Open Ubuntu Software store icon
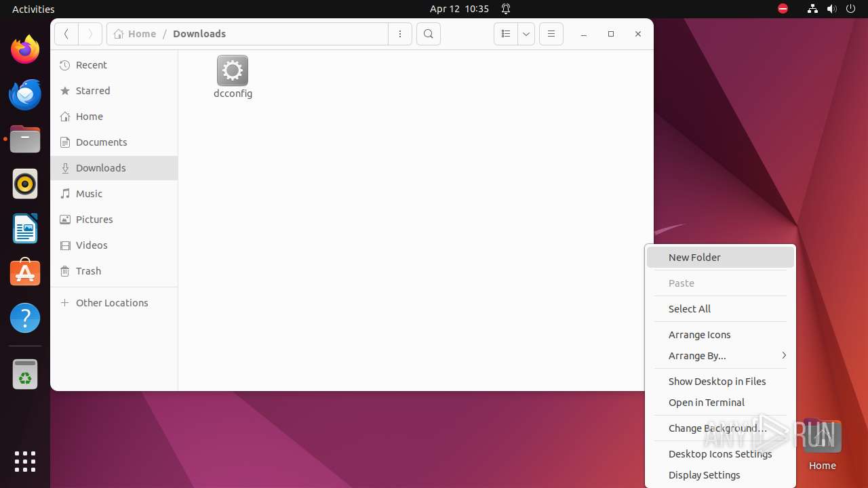The image size is (868, 488). [x=25, y=273]
